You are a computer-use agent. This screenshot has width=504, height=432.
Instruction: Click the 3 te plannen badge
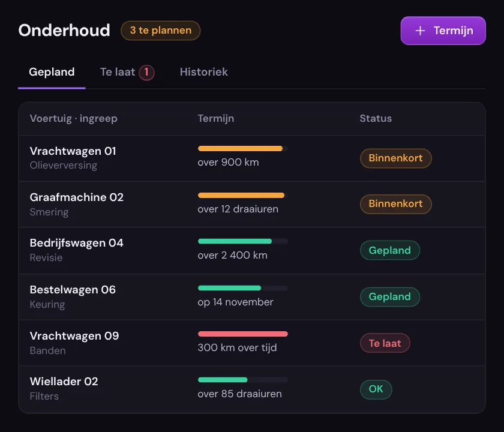[x=160, y=31]
